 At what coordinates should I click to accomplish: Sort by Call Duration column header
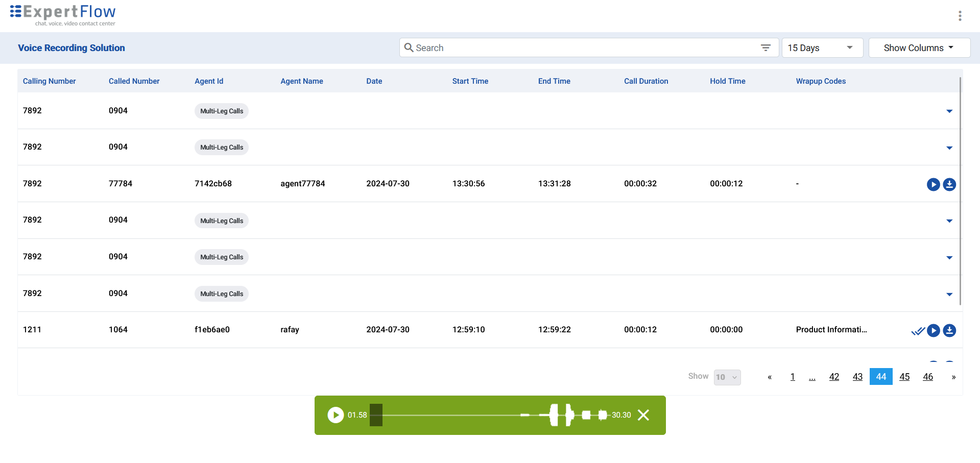coord(646,81)
